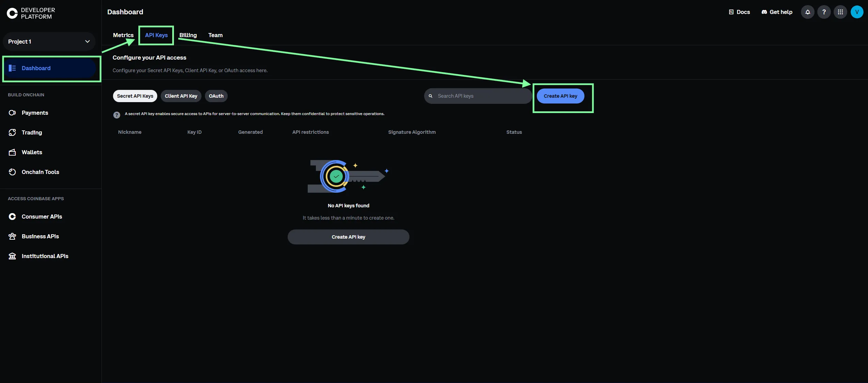
Task: Open the notifications bell
Action: pos(807,12)
